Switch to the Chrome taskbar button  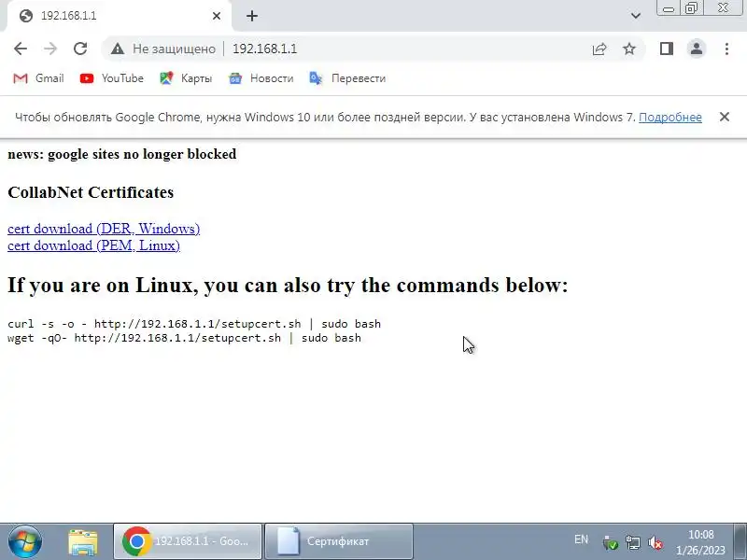[188, 541]
